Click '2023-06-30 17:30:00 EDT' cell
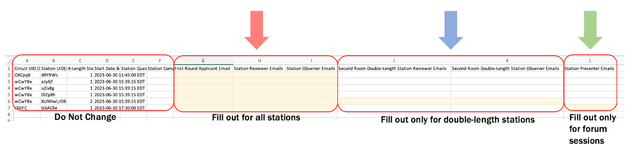This screenshot has width=644, height=155. 120,108
